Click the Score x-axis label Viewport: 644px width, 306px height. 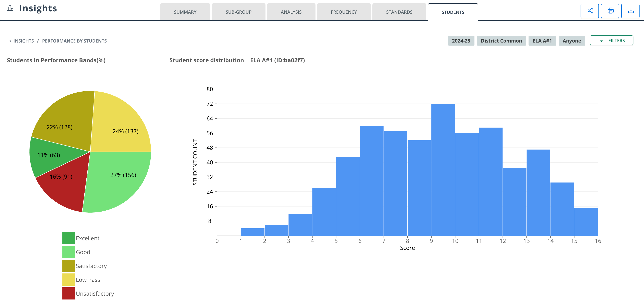407,248
